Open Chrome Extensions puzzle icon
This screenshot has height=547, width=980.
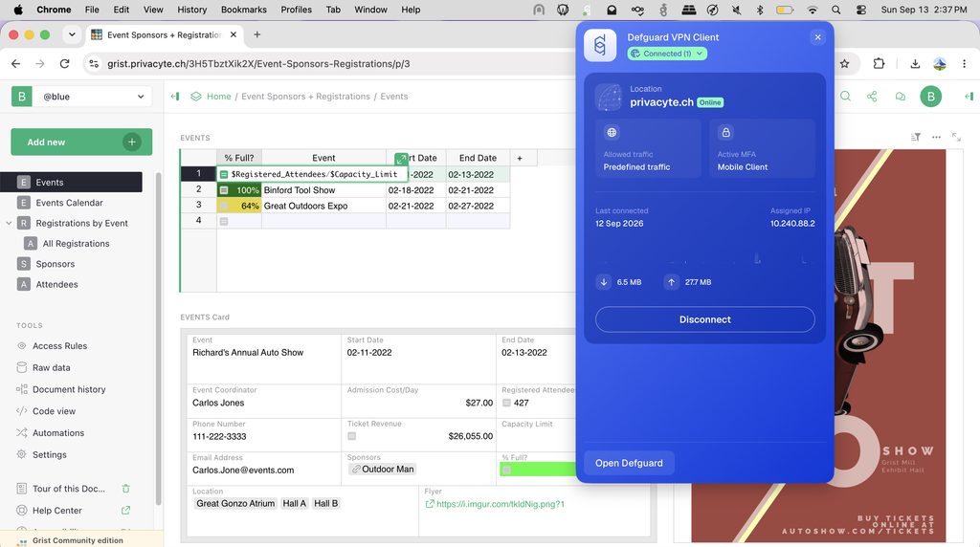pyautogui.click(x=879, y=64)
